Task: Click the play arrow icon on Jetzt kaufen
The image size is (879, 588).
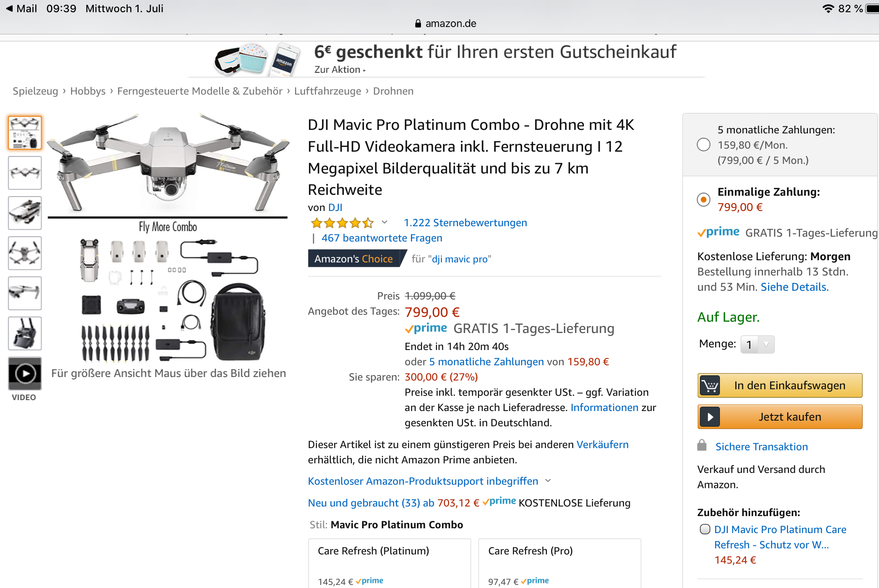Action: pos(710,417)
